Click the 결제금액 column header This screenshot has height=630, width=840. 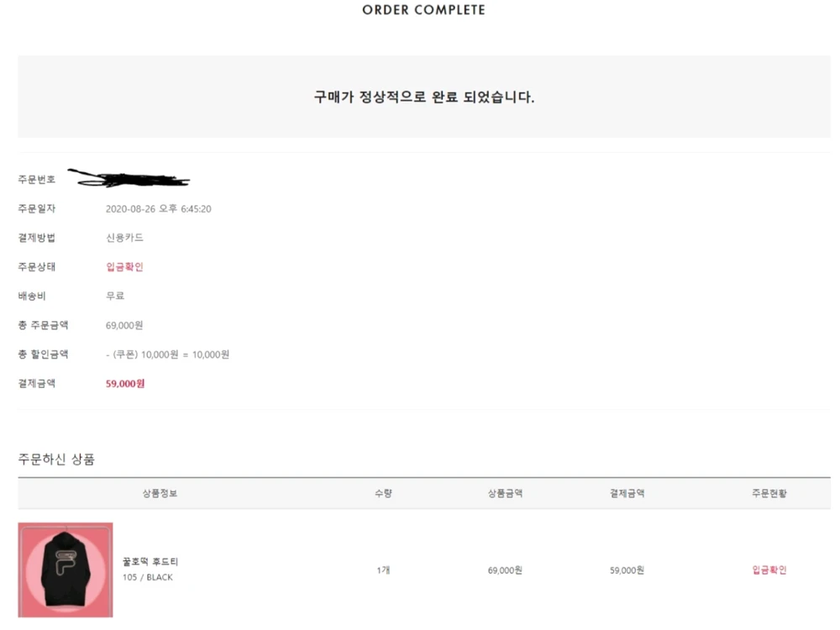[x=627, y=493]
